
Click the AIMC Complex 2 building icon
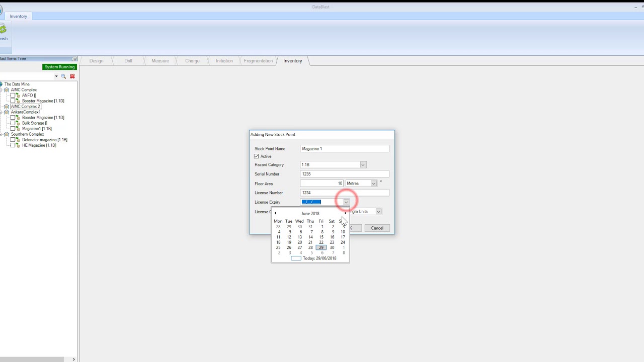pyautogui.click(x=7, y=107)
